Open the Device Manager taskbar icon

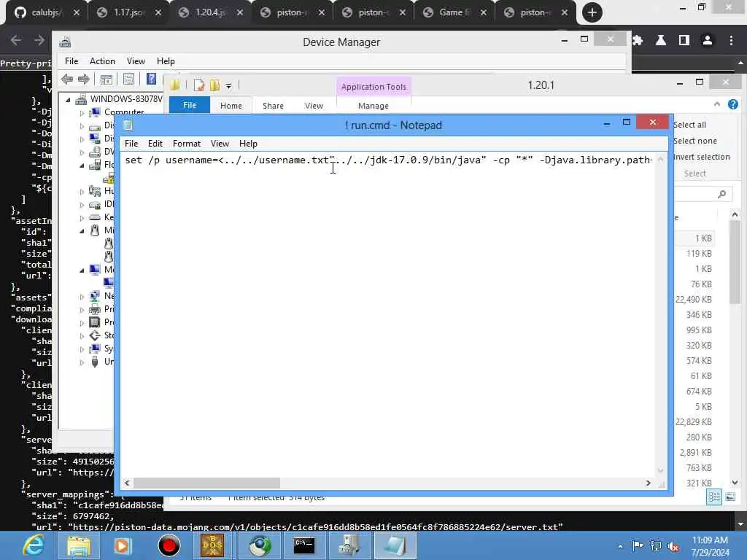click(349, 545)
